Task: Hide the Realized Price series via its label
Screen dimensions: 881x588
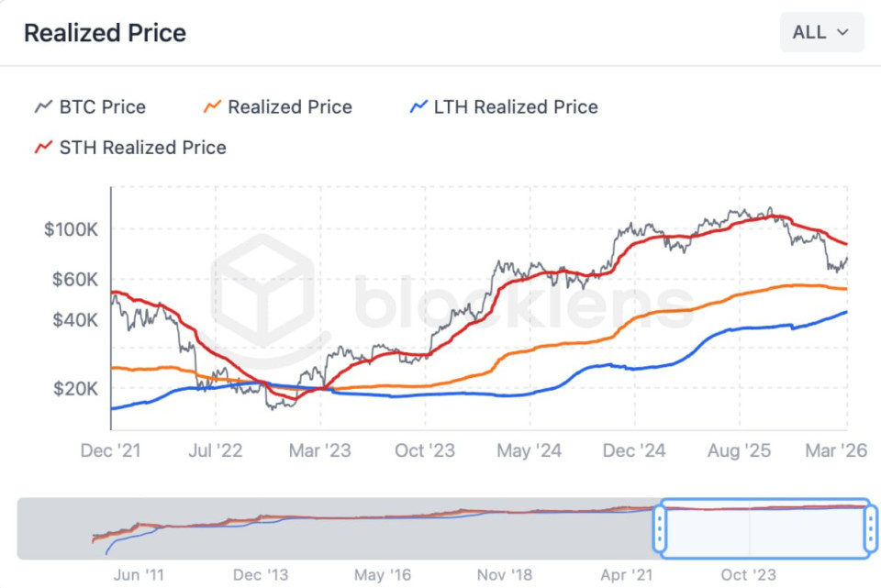Action: (x=289, y=107)
